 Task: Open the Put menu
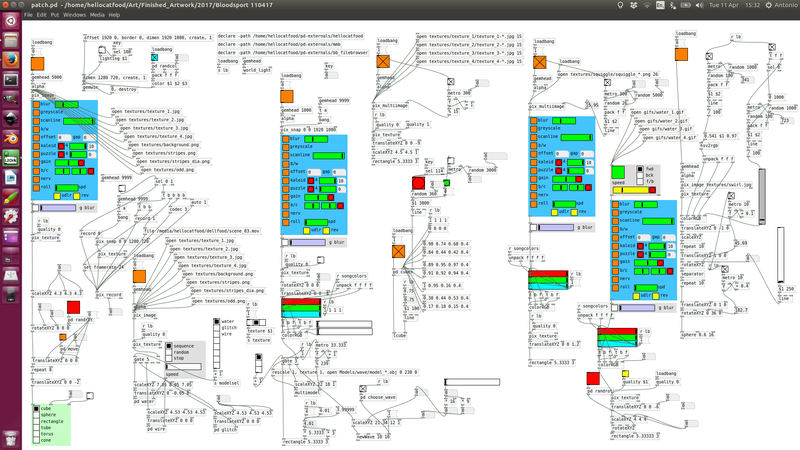[55, 15]
